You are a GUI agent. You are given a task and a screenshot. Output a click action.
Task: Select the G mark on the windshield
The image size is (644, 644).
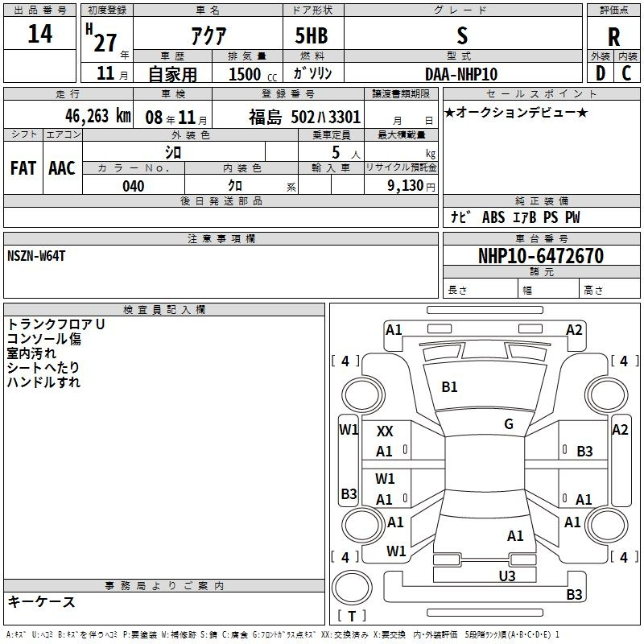pyautogui.click(x=509, y=424)
